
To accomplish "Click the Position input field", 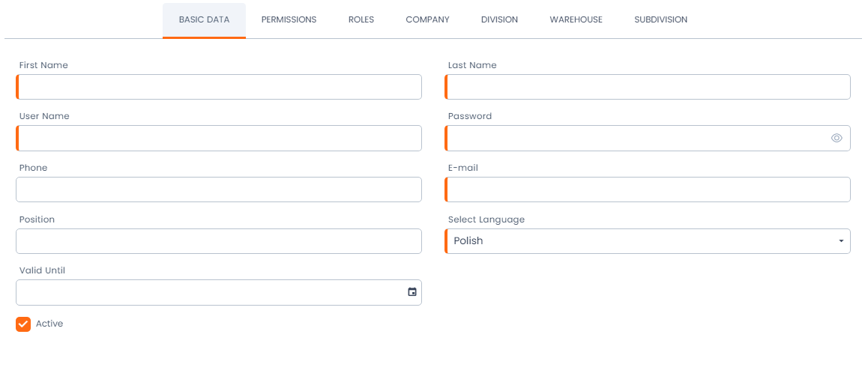I will pos(219,241).
